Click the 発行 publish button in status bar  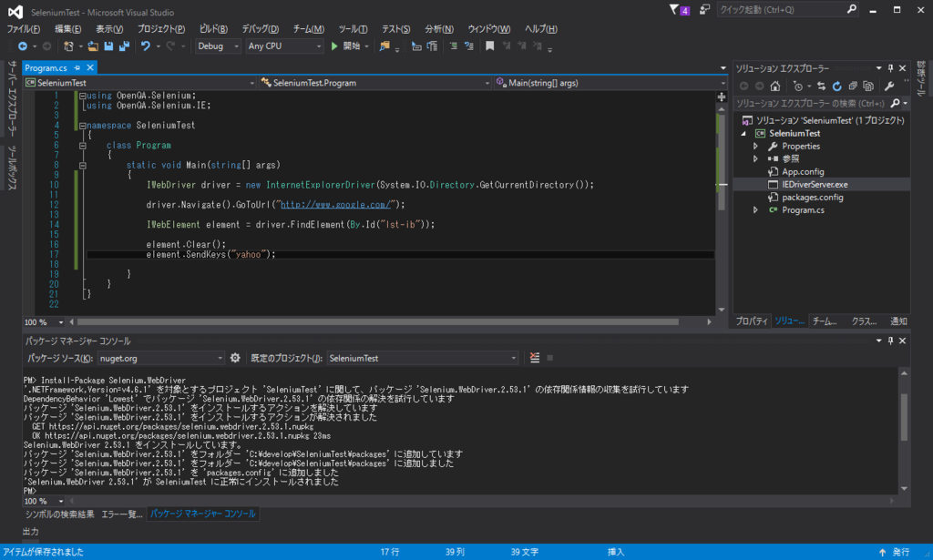[901, 553]
